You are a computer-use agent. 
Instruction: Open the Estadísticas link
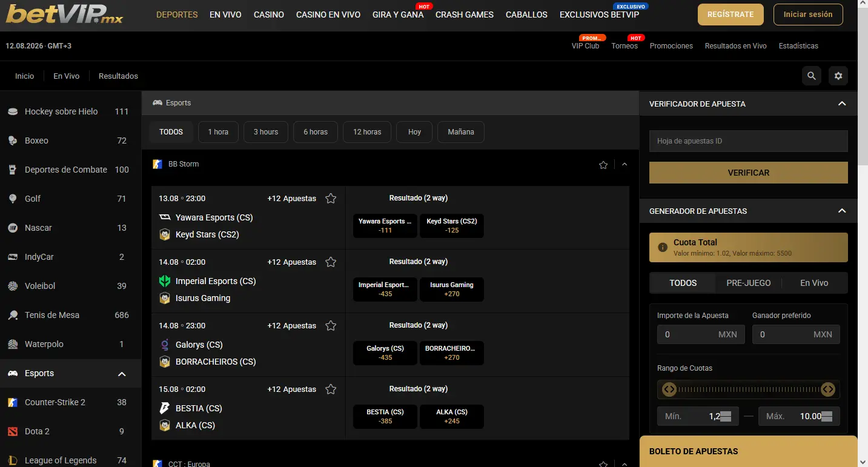point(798,46)
